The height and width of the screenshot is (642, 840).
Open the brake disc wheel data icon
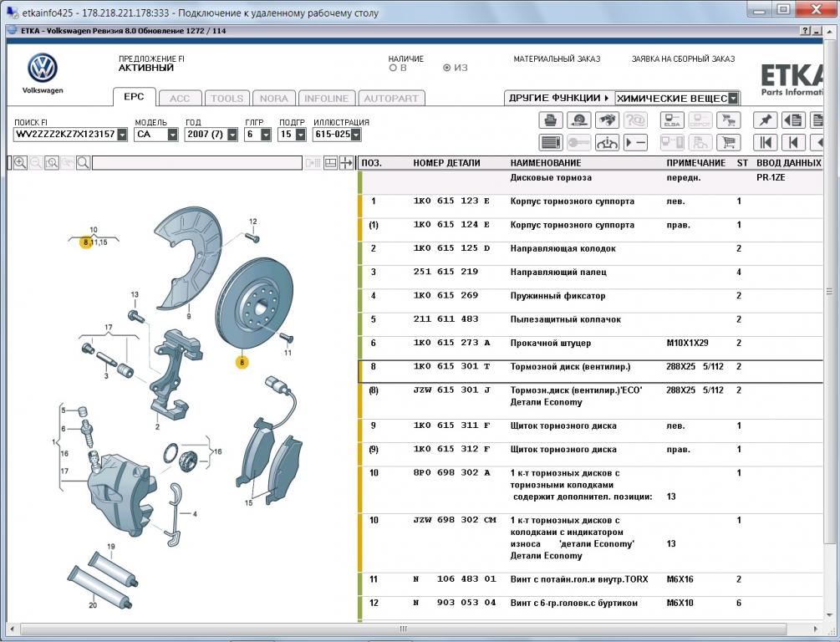578,120
